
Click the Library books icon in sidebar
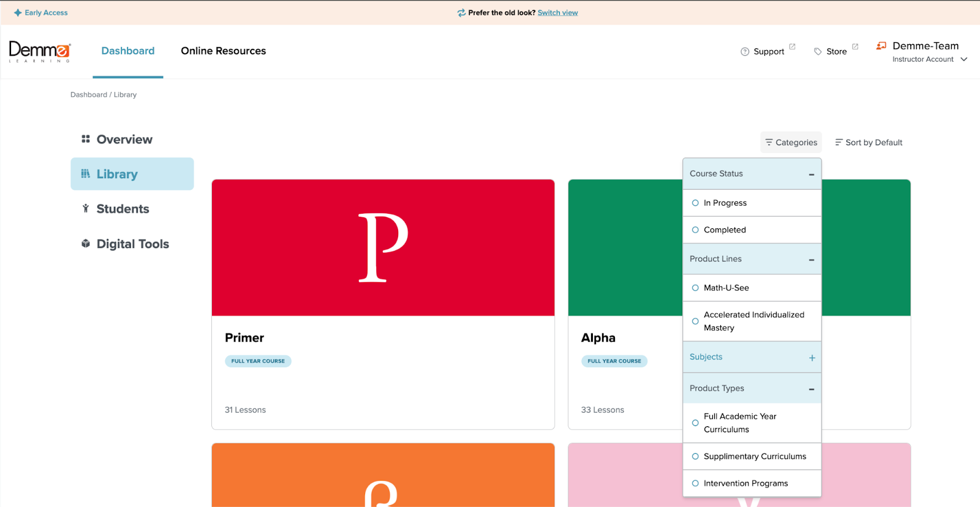(x=86, y=173)
